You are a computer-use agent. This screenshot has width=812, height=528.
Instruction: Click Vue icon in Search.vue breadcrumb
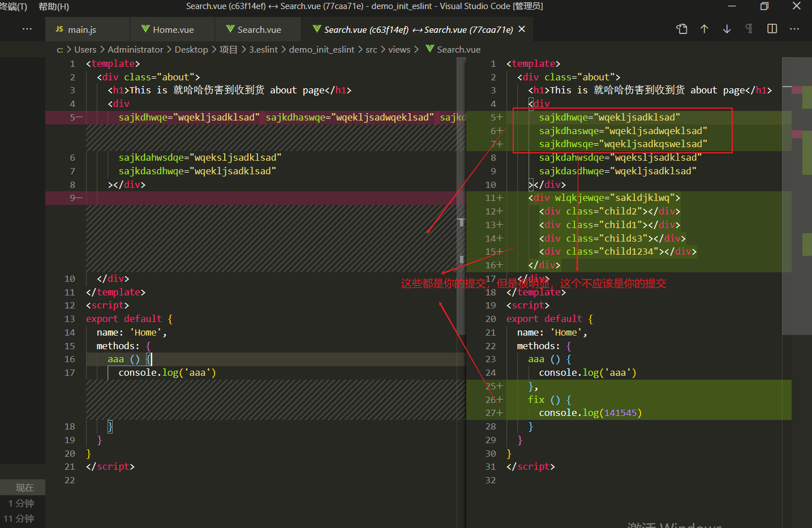[430, 49]
